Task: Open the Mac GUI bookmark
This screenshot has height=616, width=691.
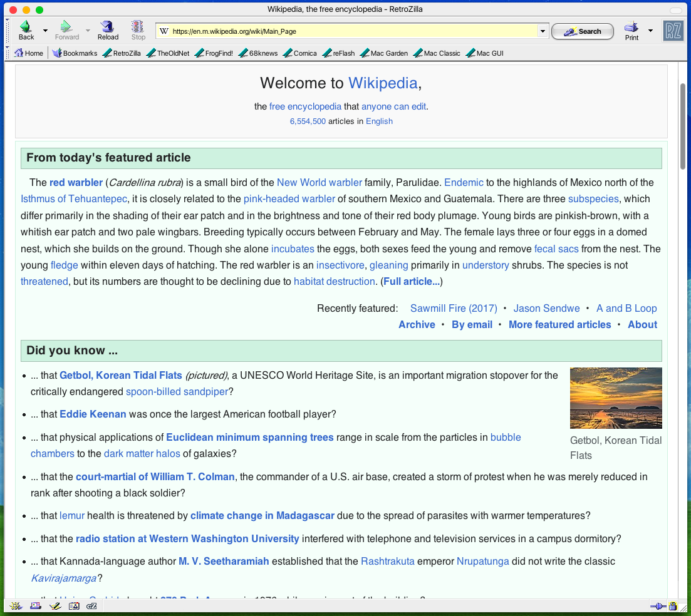Action: [x=485, y=53]
